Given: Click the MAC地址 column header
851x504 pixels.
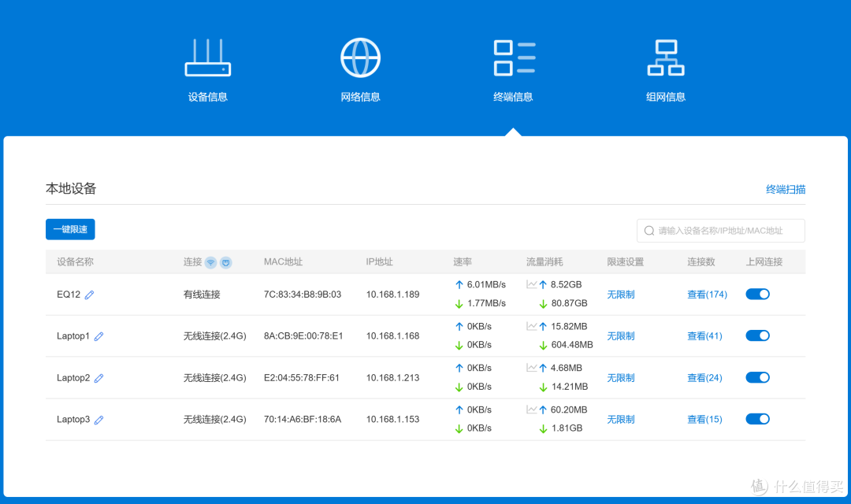Looking at the screenshot, I should coord(284,262).
